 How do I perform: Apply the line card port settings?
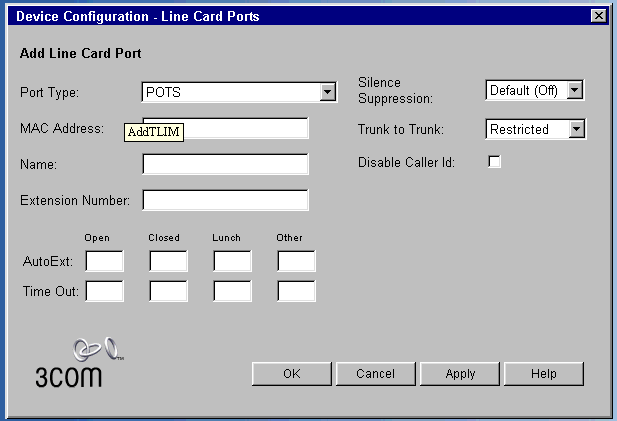coord(460,374)
